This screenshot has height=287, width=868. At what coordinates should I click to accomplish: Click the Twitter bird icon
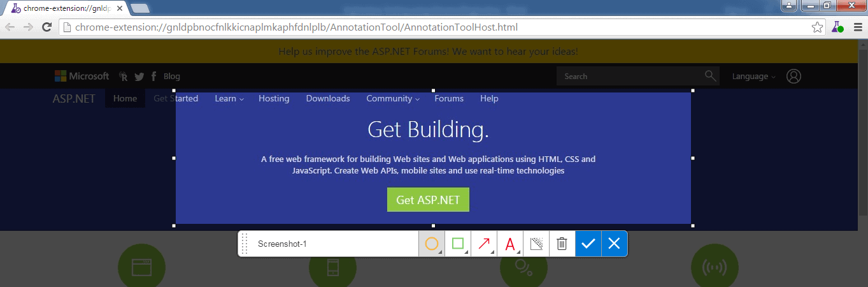139,77
